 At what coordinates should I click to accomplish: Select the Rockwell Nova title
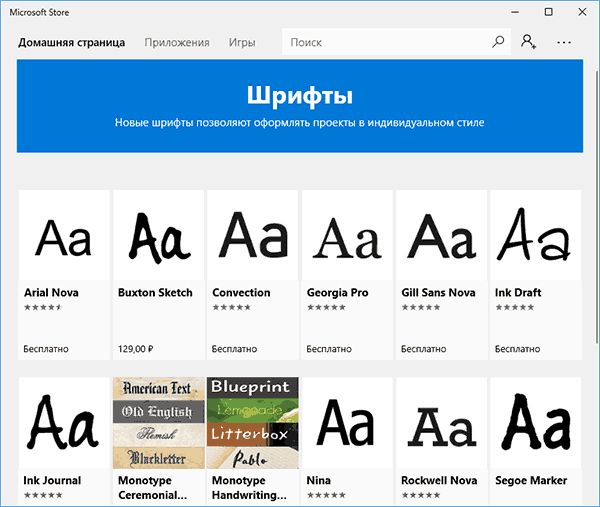click(x=439, y=481)
